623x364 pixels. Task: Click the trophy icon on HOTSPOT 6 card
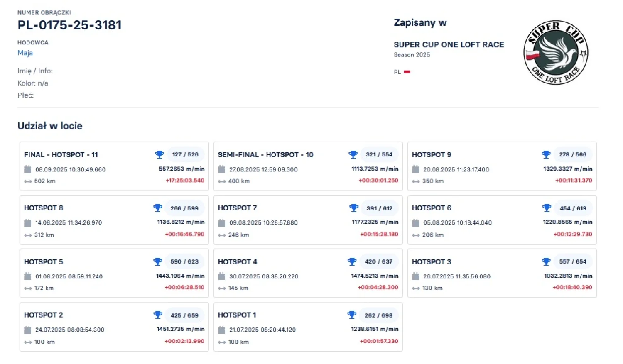pyautogui.click(x=547, y=208)
